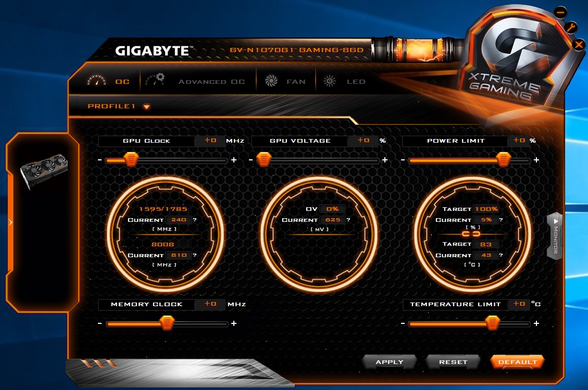Restore settings with Default button

pyautogui.click(x=518, y=362)
